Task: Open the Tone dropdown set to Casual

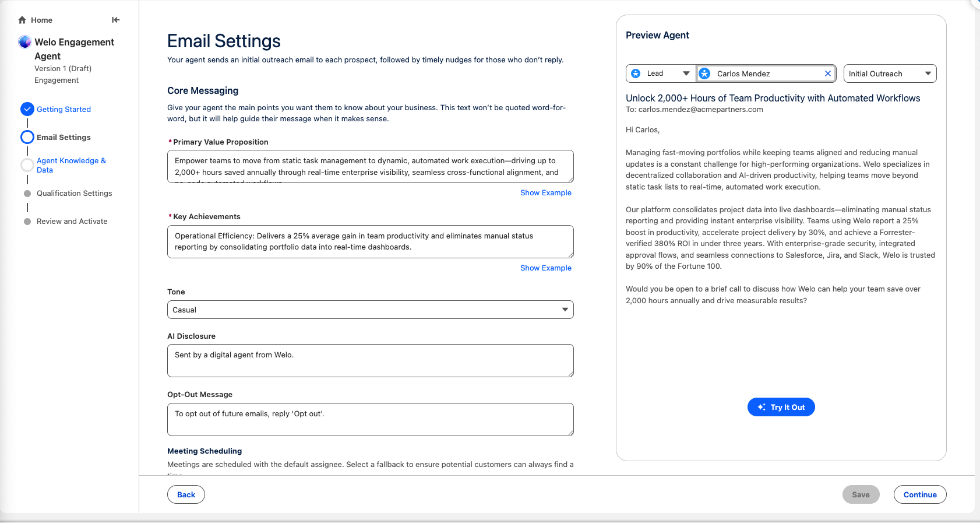Action: tap(371, 310)
